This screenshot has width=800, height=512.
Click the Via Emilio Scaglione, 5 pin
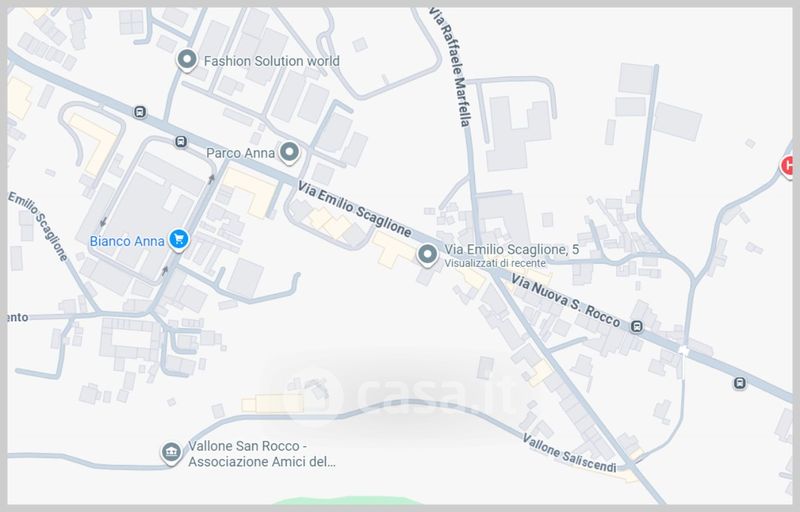427,254
